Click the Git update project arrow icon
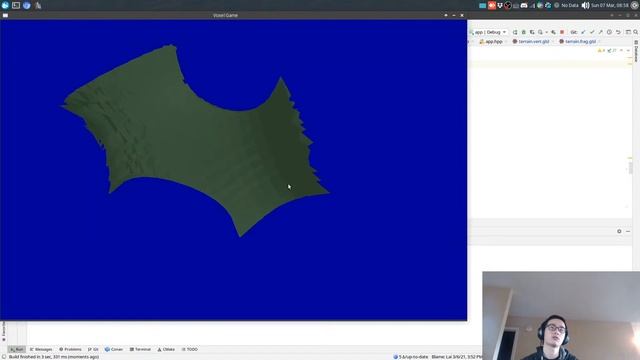This screenshot has height=360, width=640. [583, 32]
